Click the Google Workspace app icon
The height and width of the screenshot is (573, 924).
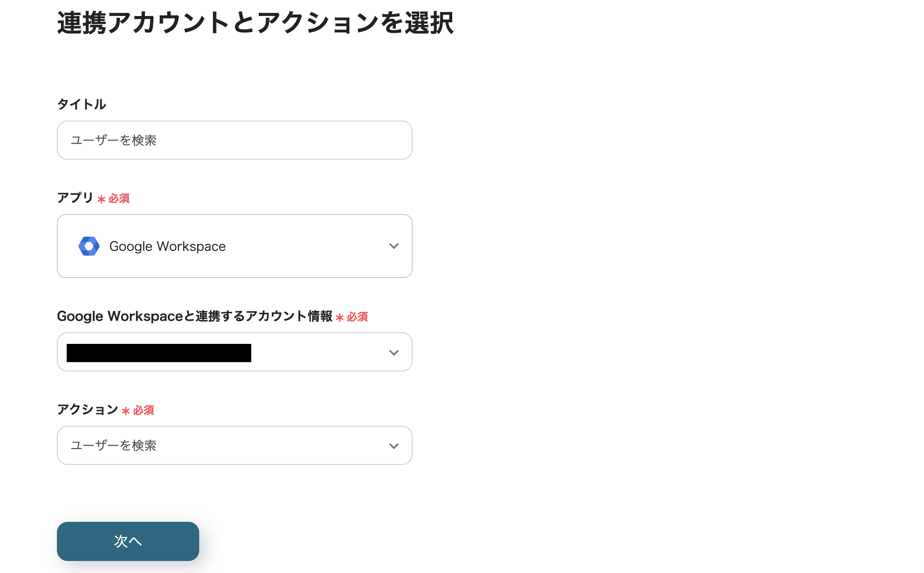click(x=88, y=246)
